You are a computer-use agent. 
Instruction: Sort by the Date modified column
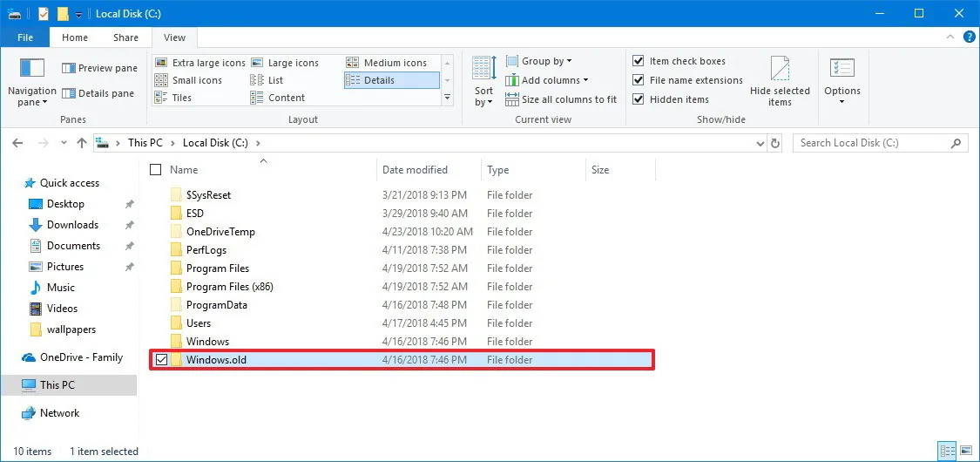tap(415, 169)
